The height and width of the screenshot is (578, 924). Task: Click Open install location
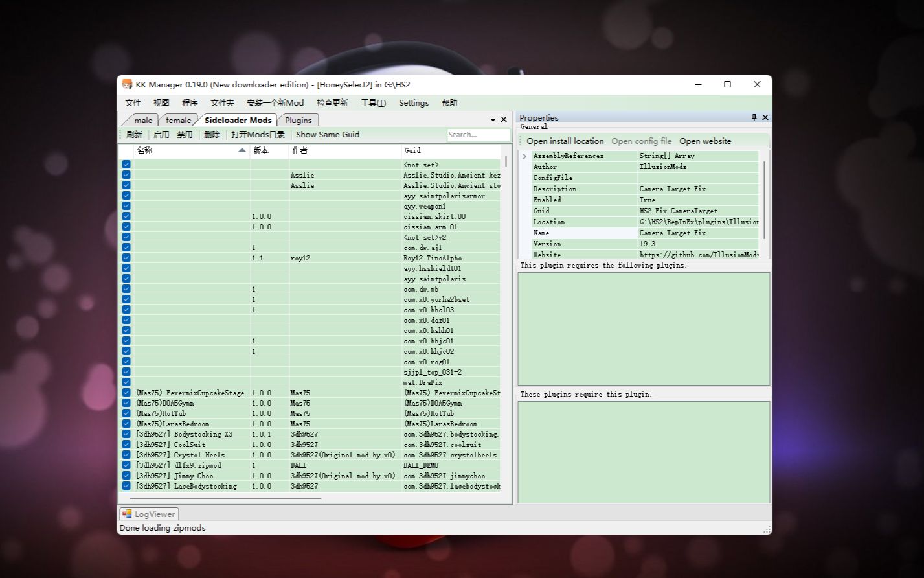(565, 141)
